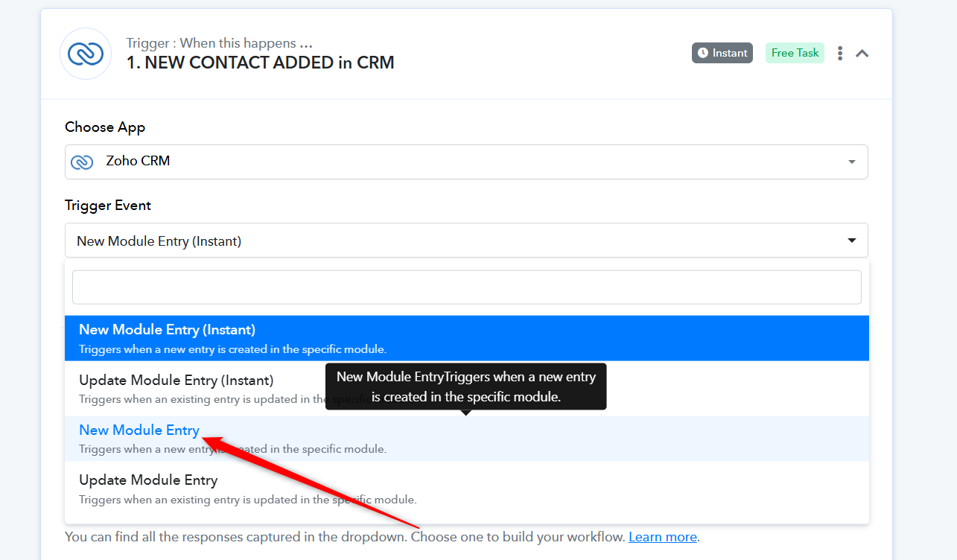Collapse the trigger step with chevron
Screen dimensions: 957x560
862,53
